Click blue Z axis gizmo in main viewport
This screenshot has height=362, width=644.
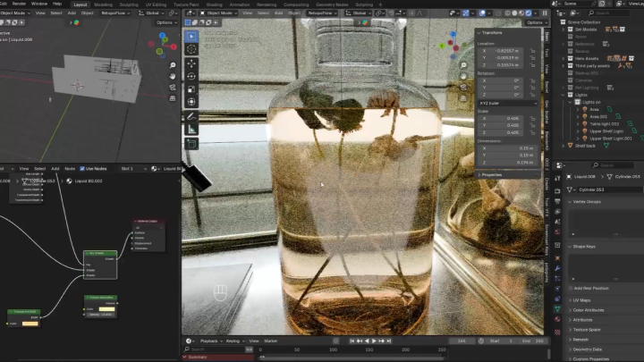pos(453,35)
